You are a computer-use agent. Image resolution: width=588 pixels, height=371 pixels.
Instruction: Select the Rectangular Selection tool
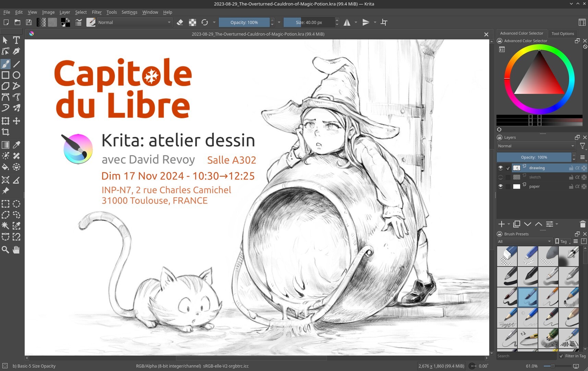[5, 204]
